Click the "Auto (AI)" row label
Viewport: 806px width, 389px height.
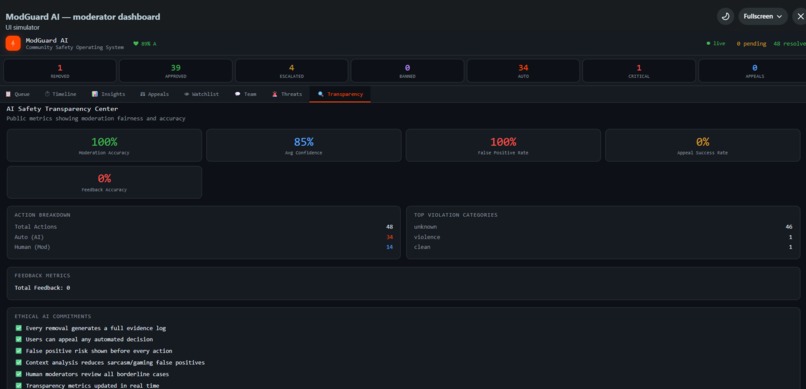(x=29, y=237)
